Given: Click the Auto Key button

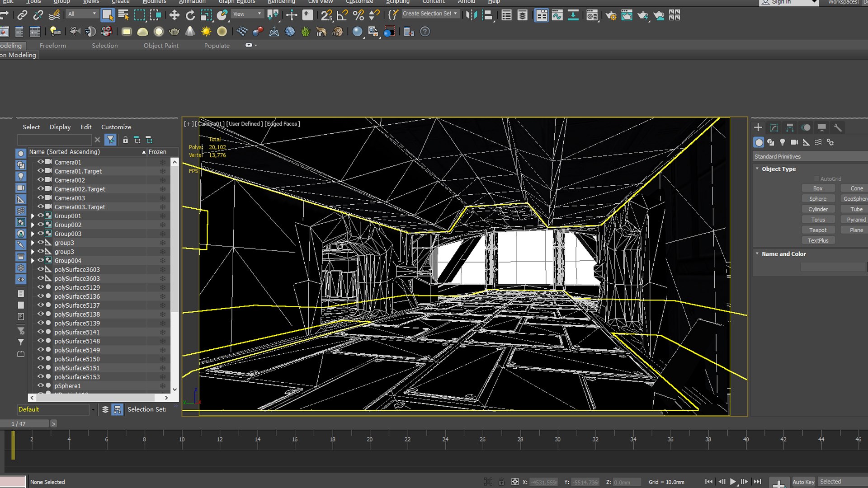Looking at the screenshot, I should point(803,482).
